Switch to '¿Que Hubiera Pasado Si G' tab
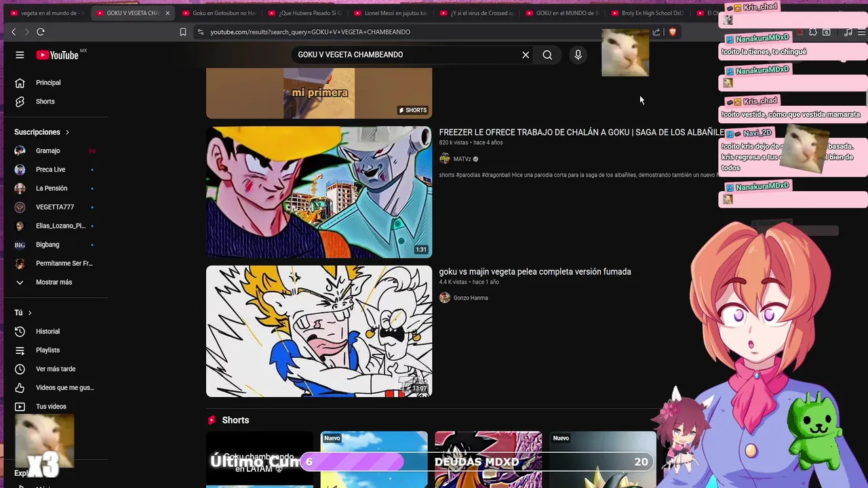Image resolution: width=868 pixels, height=488 pixels. coord(304,13)
